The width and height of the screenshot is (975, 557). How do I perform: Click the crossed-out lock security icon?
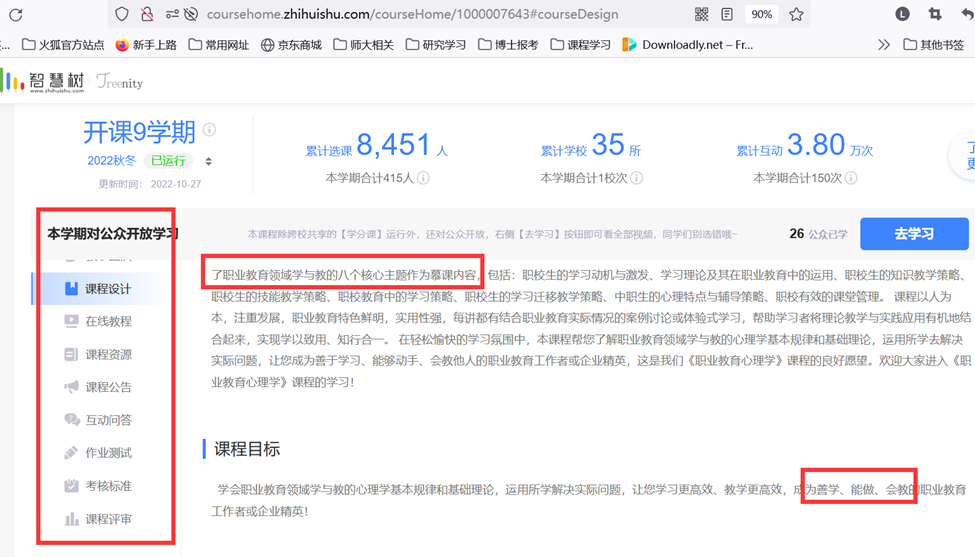[x=147, y=14]
